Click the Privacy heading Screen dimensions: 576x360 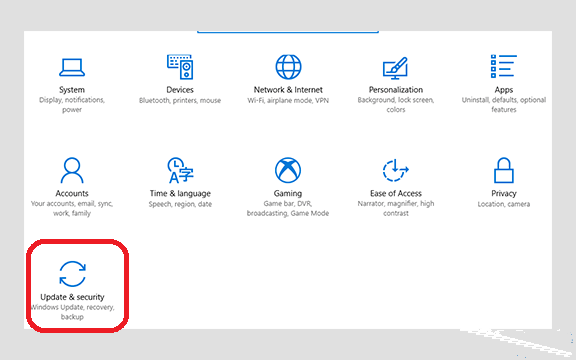(504, 194)
